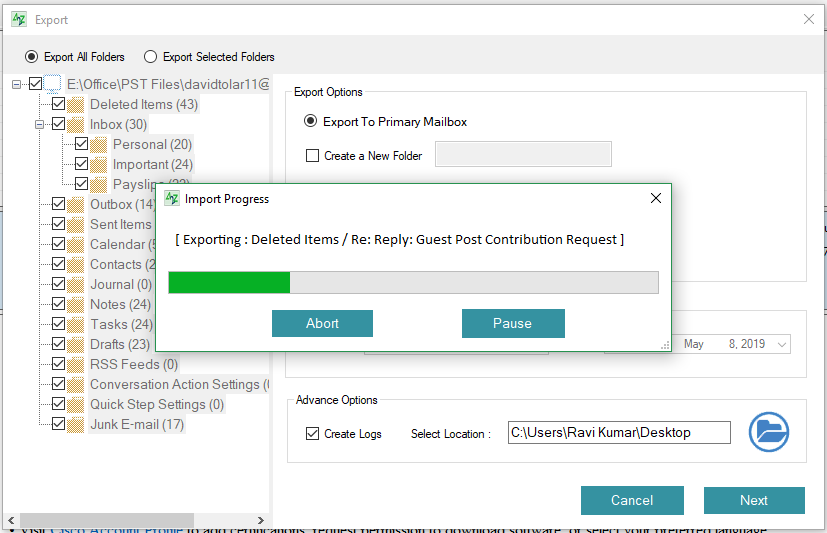Pause the export progress
Screen dimensions: 827x533
tap(512, 323)
